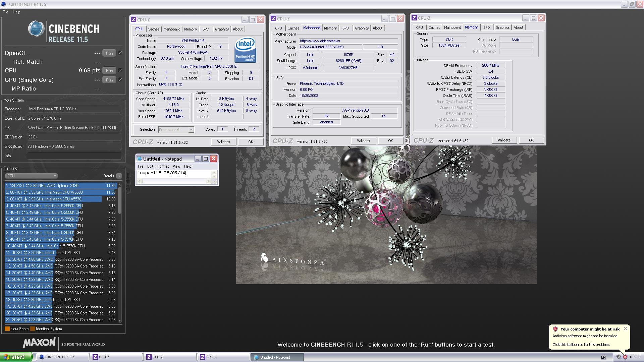Viewport: 644px width, 362px height.
Task: Click Validate in the Memory CPU-Z window
Action: click(x=504, y=140)
